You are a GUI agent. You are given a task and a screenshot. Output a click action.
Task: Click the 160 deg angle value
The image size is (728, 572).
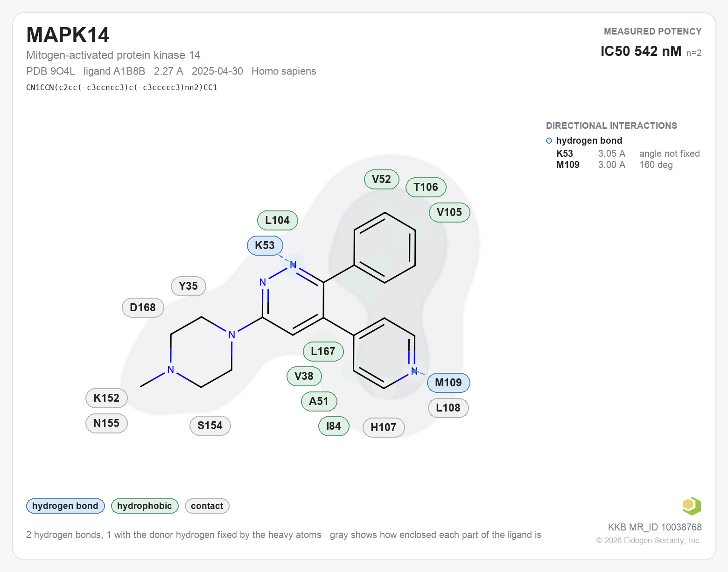point(656,165)
